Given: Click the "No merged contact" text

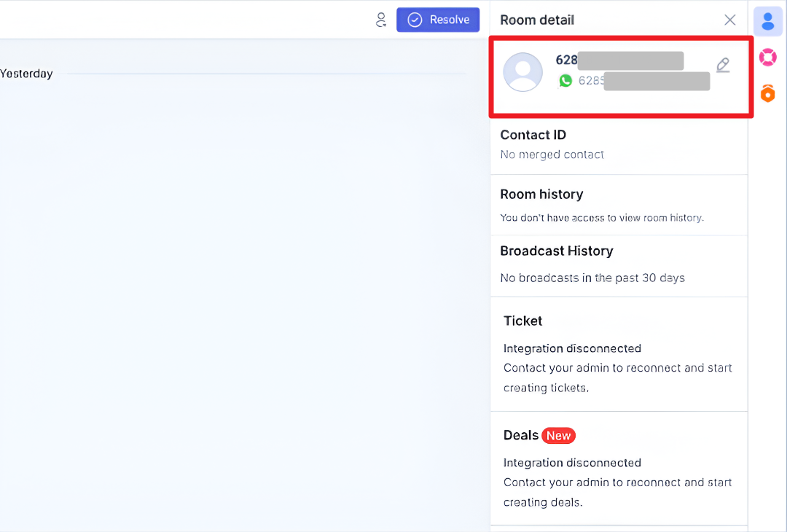Looking at the screenshot, I should (552, 154).
